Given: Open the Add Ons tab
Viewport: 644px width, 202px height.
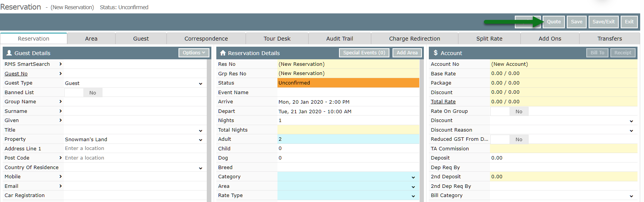Looking at the screenshot, I should tap(550, 39).
